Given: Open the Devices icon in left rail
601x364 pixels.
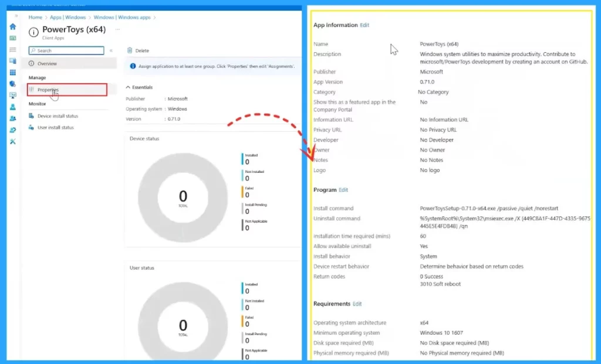Looking at the screenshot, I should pyautogui.click(x=13, y=61).
